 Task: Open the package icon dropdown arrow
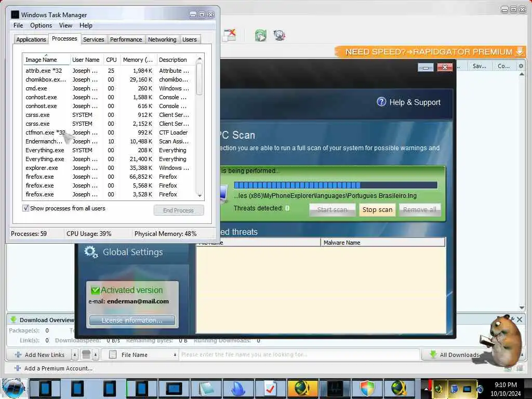pos(96,354)
